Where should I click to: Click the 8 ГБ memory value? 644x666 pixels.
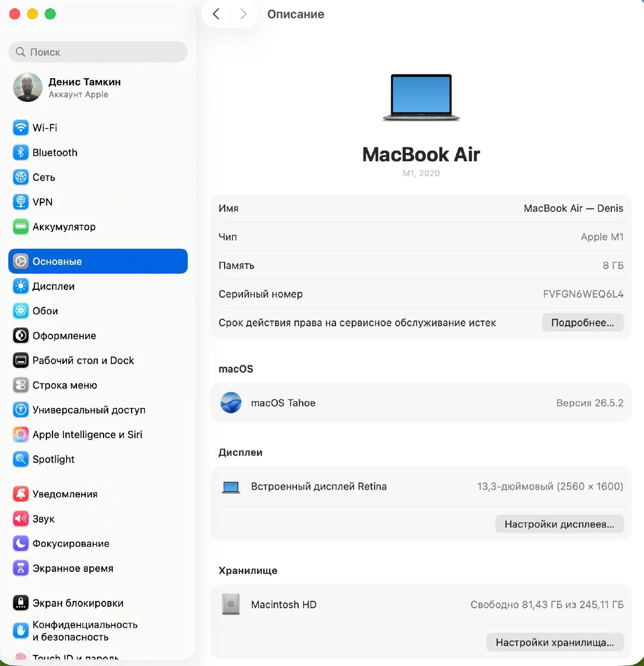613,265
